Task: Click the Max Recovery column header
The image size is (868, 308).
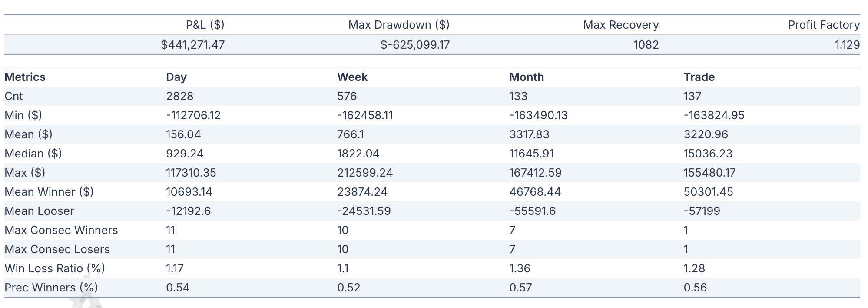Action: [x=621, y=25]
